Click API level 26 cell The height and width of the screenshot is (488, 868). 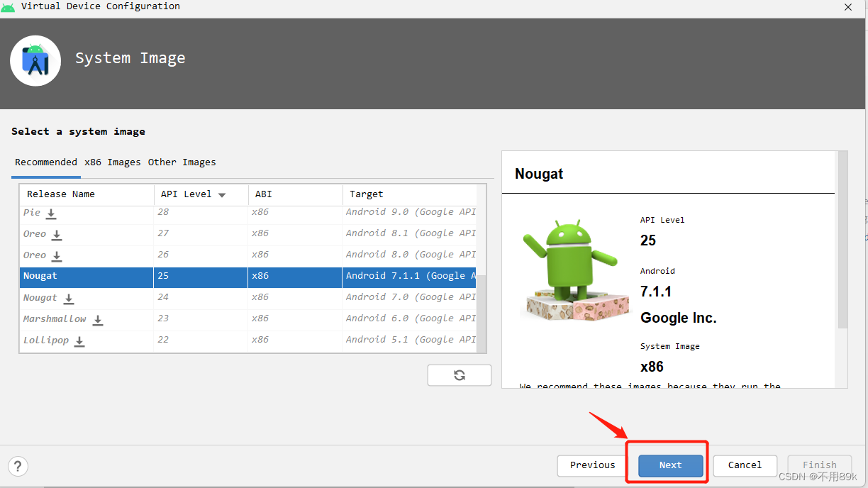(201, 256)
